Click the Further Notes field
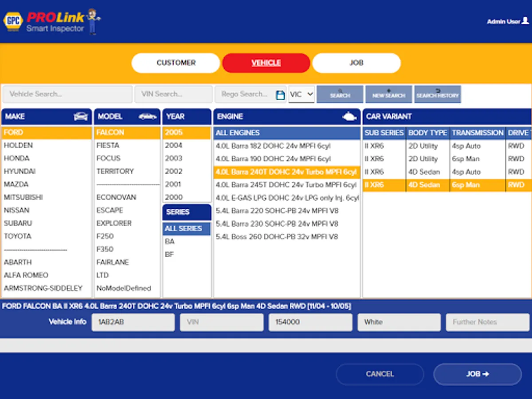The height and width of the screenshot is (399, 532). (488, 322)
